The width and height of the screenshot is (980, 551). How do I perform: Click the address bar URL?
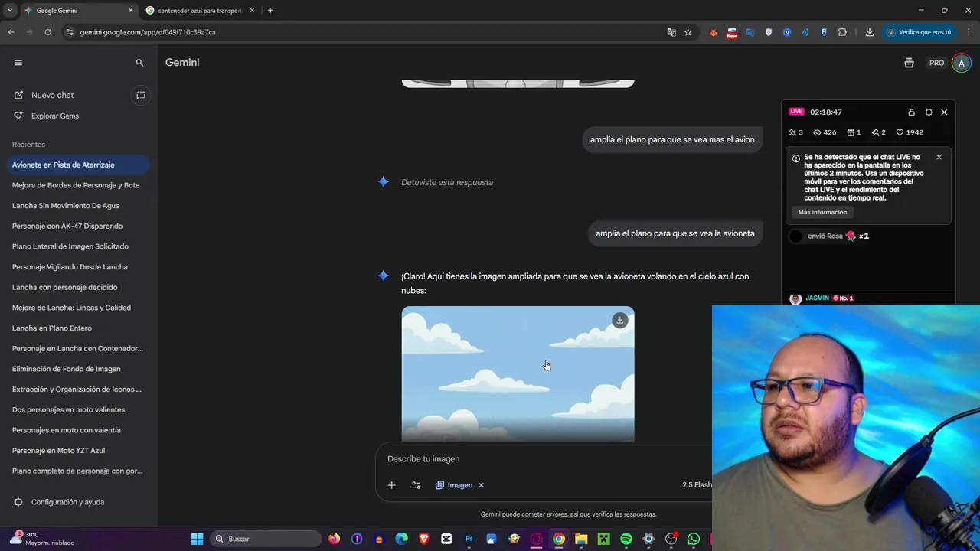click(x=148, y=32)
